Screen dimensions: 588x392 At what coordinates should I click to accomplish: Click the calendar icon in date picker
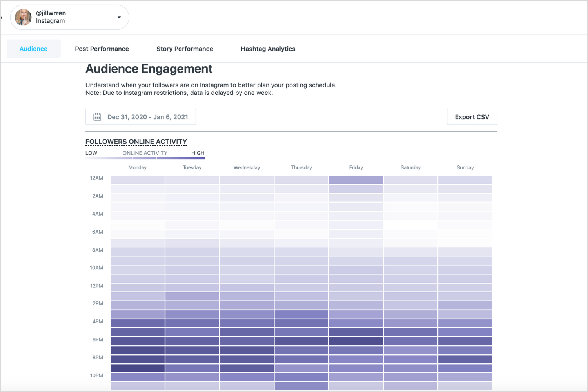click(x=97, y=117)
